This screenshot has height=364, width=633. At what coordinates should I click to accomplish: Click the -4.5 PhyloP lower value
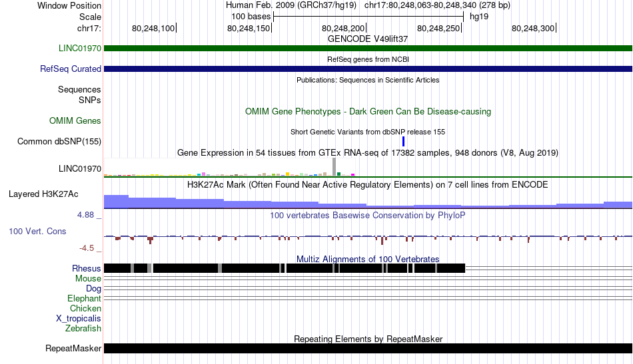tap(87, 248)
